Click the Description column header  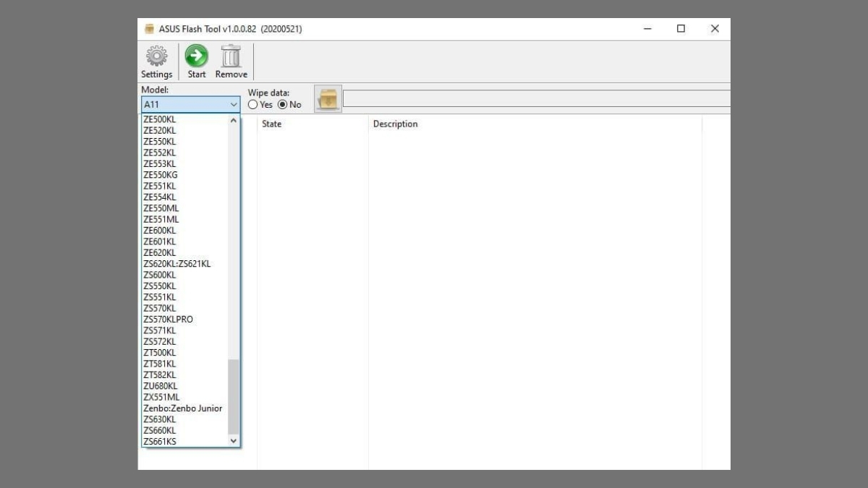click(x=395, y=124)
